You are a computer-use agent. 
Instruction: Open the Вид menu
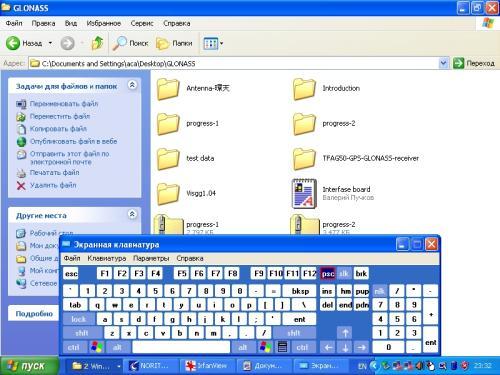click(71, 23)
